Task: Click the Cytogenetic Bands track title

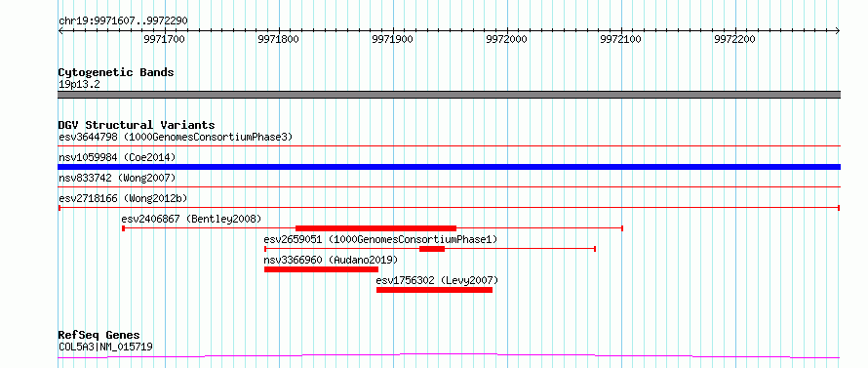Action: point(116,72)
